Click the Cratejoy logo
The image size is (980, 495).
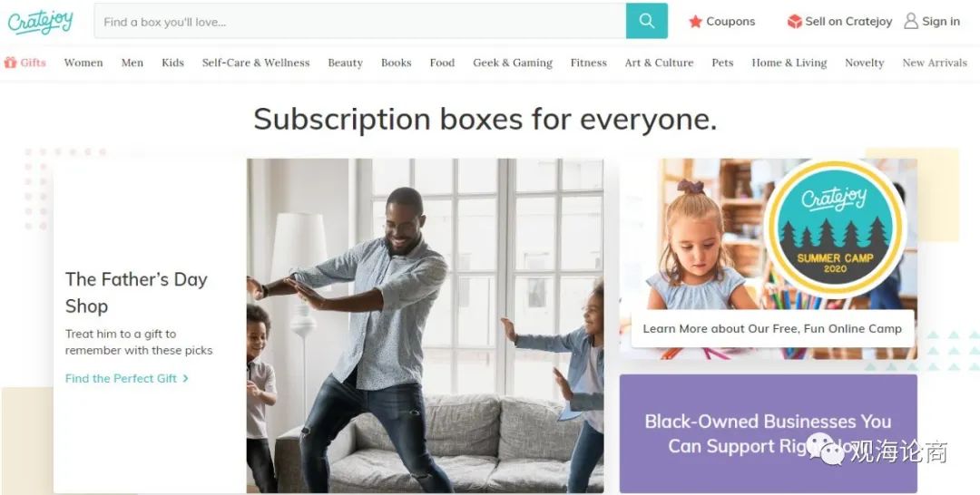point(40,22)
